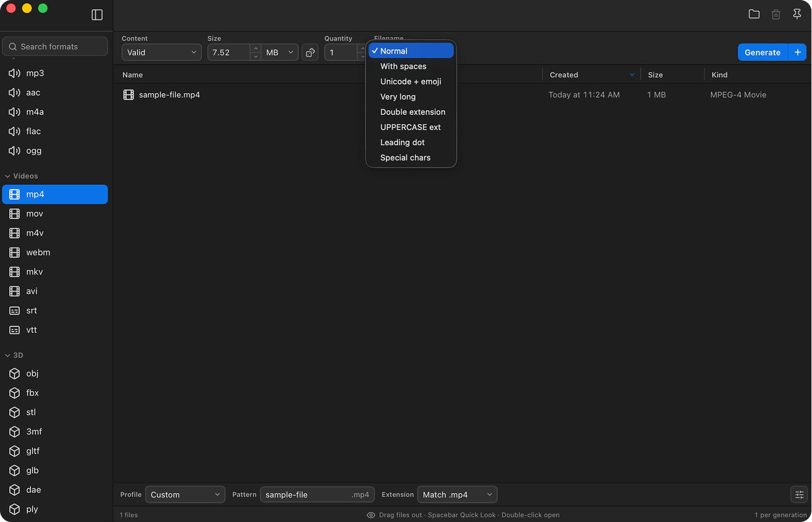Click the Quantity input field
812x522 pixels.
click(341, 53)
